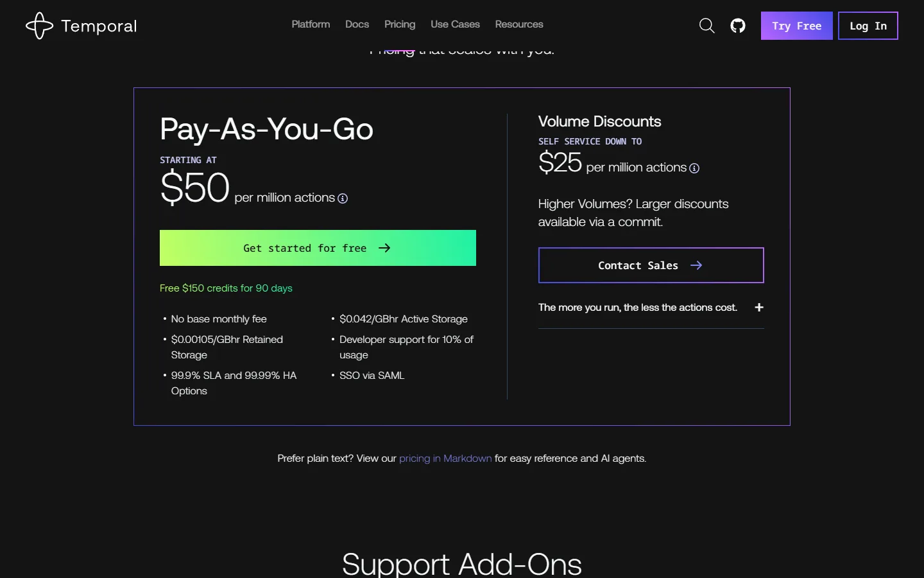The width and height of the screenshot is (924, 578).
Task: Expand "The more you run" plus icon
Action: [x=759, y=308]
